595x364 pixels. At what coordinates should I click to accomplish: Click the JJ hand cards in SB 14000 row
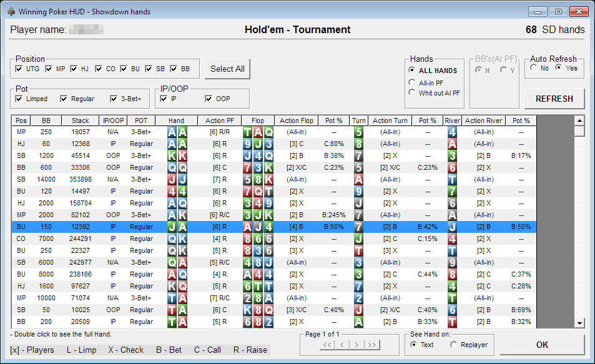tap(177, 179)
